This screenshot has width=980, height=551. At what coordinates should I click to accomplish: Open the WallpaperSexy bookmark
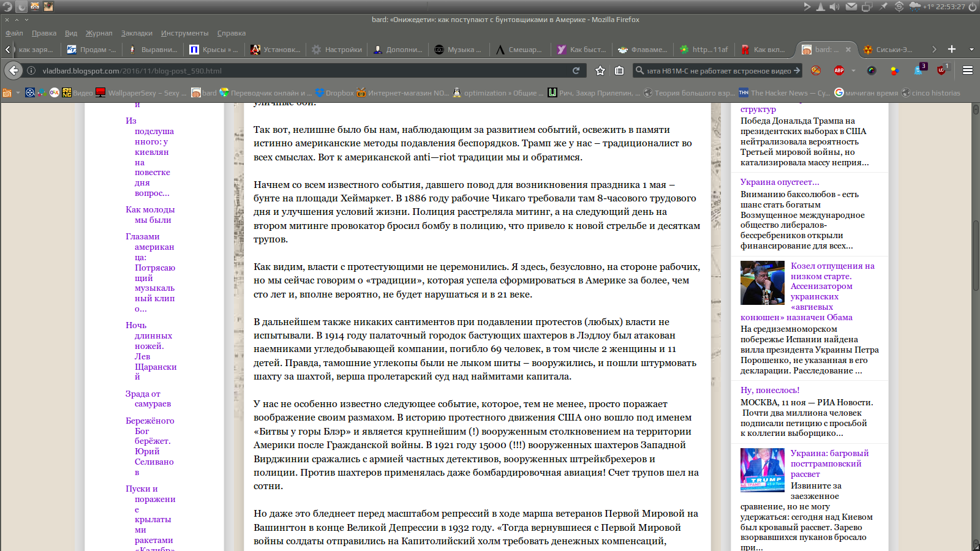(141, 93)
